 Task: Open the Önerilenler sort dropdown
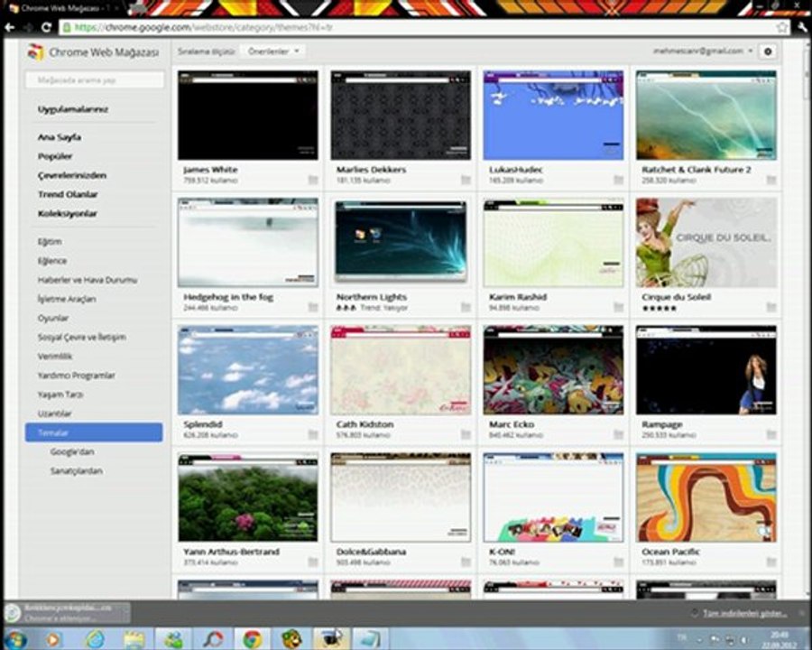272,51
